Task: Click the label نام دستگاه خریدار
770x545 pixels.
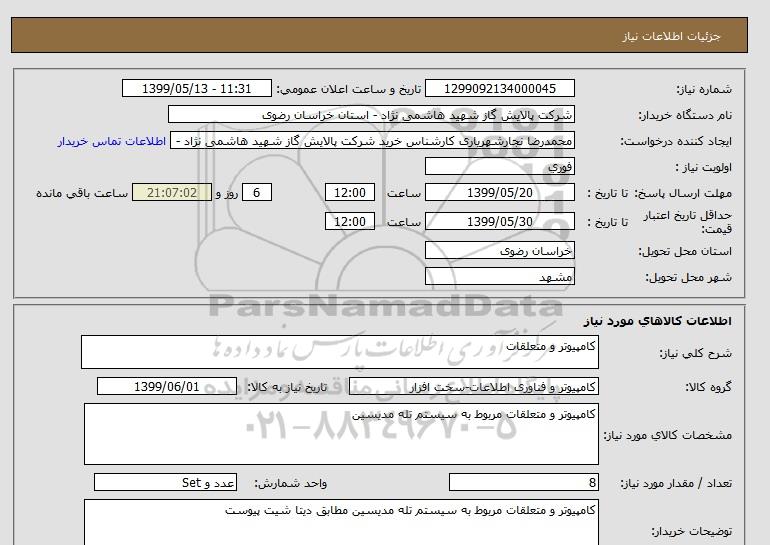Action: pos(685,115)
